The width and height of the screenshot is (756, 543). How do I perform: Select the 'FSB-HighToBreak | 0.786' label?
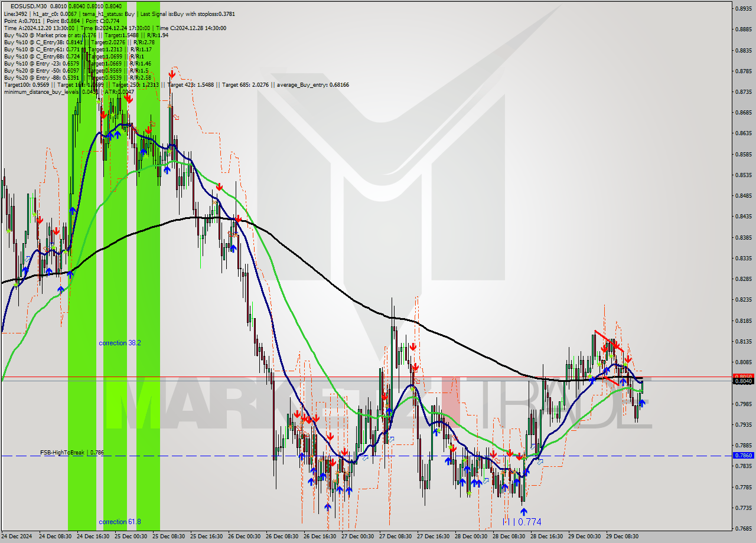tap(72, 452)
